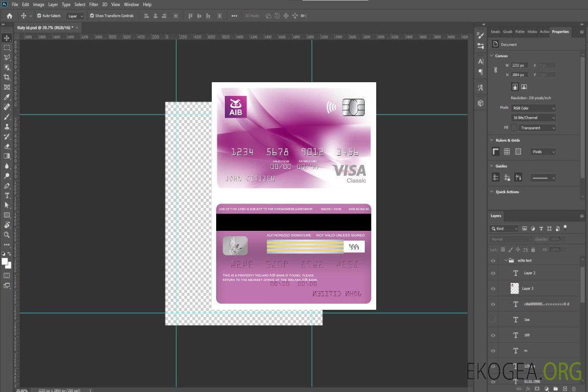Switch to the Swatches panel tab

495,32
